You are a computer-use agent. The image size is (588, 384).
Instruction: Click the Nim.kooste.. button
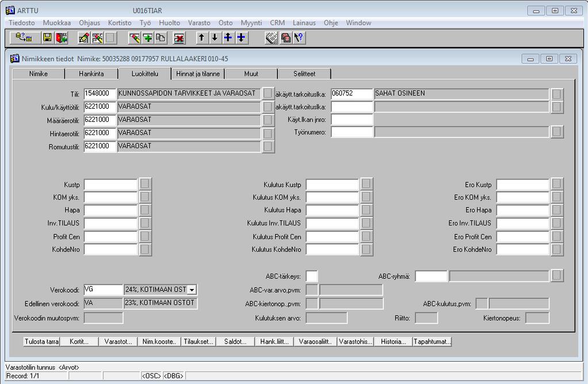[x=159, y=341]
